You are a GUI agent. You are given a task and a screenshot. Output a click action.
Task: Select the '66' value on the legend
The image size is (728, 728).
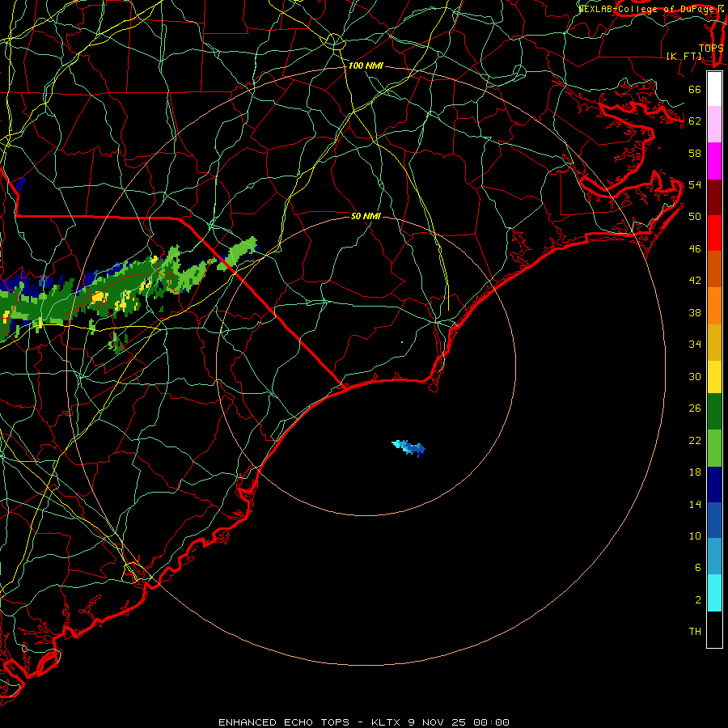pyautogui.click(x=695, y=89)
